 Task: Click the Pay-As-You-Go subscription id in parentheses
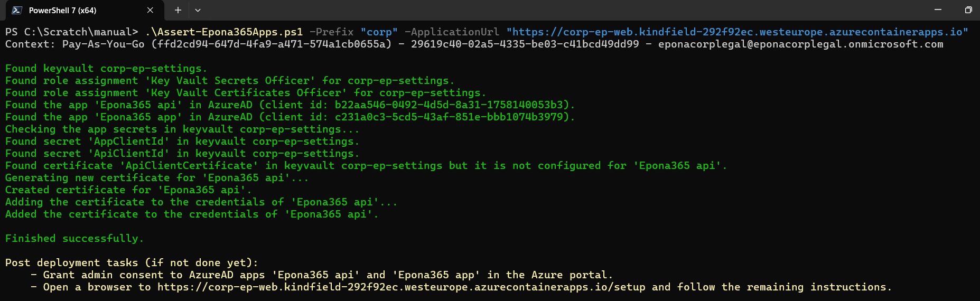tap(272, 44)
